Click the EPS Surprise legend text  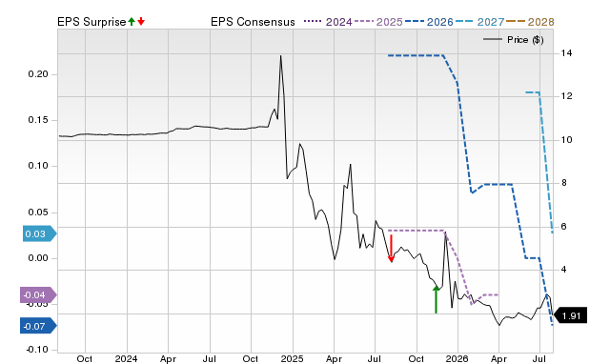91,22
